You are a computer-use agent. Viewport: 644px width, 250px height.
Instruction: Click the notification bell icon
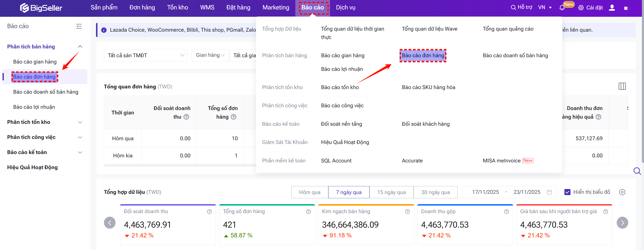click(562, 8)
